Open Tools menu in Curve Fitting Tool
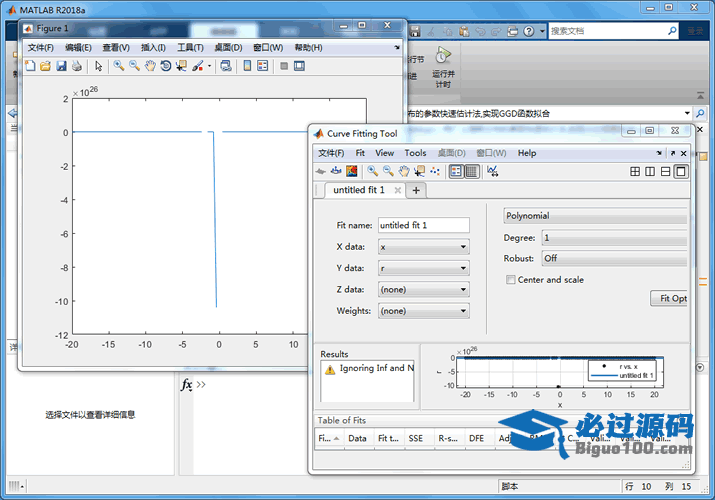The width and height of the screenshot is (715, 500). pyautogui.click(x=415, y=153)
